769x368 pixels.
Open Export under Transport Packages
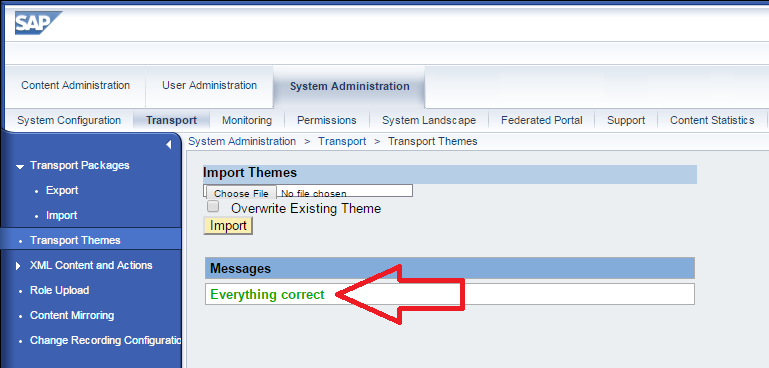pos(62,190)
